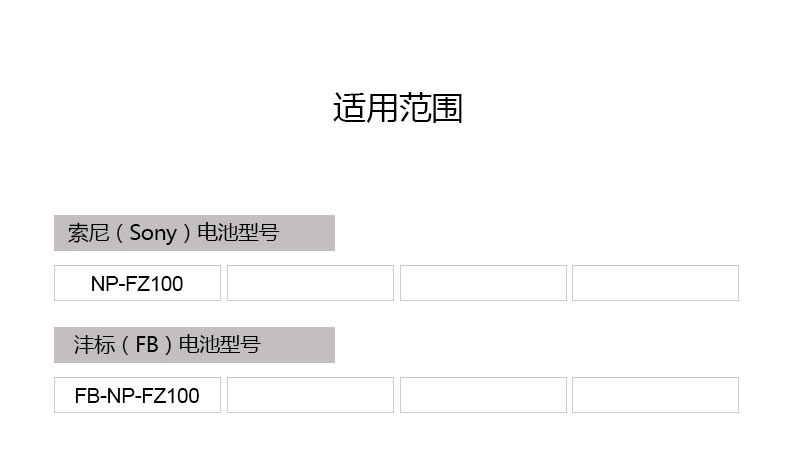The image size is (790, 469).
Task: Click the "FB-" prefix in FB-NP-FZ100
Action: coord(89,396)
